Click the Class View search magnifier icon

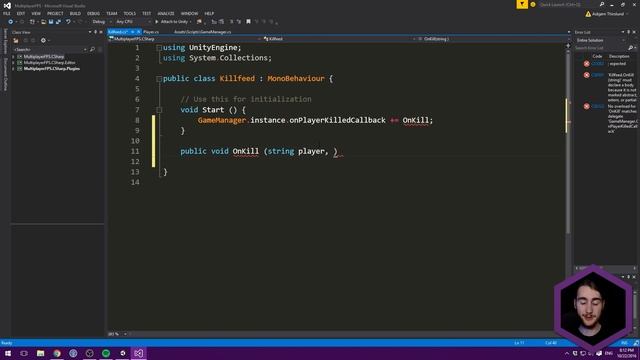point(92,49)
